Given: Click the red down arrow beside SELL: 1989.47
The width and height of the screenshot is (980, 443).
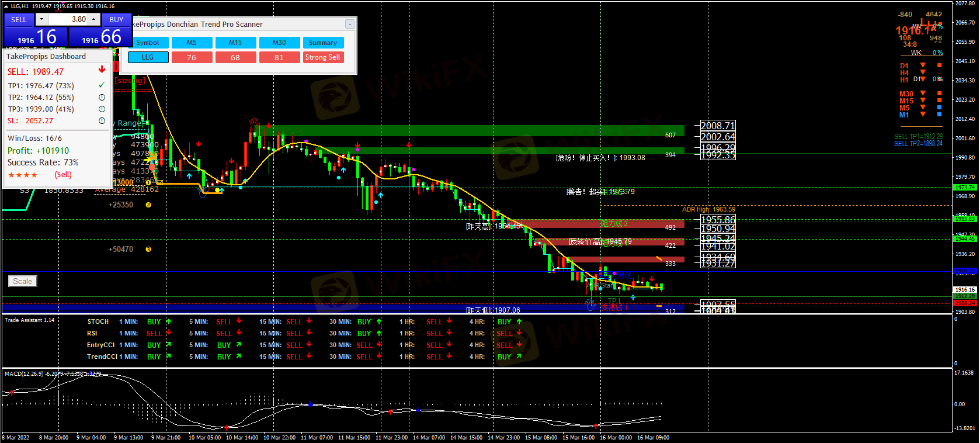Looking at the screenshot, I should pyautogui.click(x=102, y=70).
